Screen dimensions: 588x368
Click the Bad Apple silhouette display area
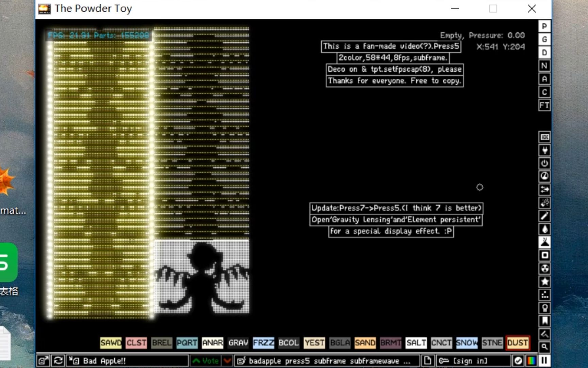tap(202, 276)
